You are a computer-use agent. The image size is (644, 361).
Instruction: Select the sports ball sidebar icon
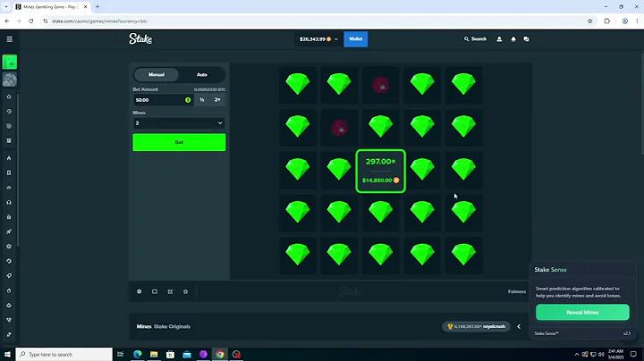[10, 80]
